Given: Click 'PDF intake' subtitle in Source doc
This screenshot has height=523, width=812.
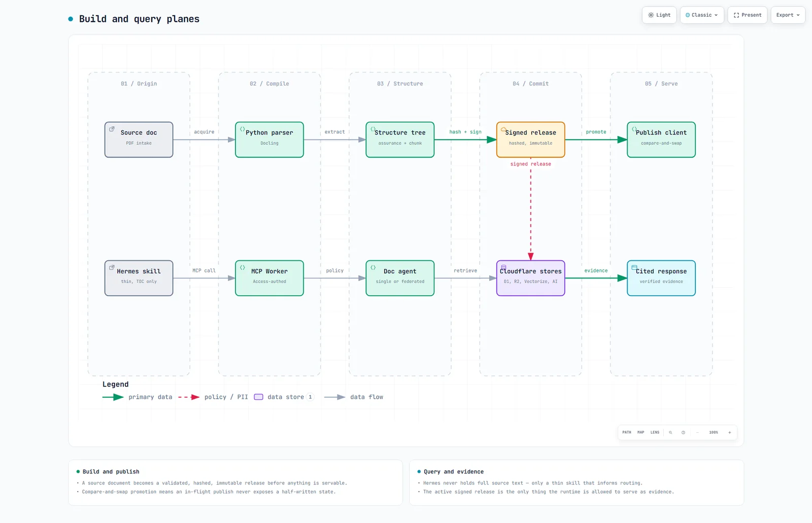Looking at the screenshot, I should pyautogui.click(x=139, y=143).
